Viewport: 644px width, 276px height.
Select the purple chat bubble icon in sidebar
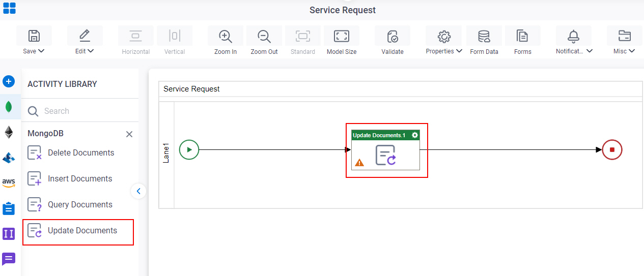(x=9, y=259)
